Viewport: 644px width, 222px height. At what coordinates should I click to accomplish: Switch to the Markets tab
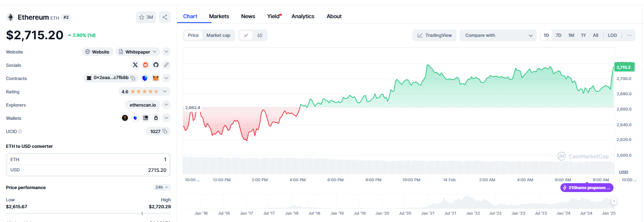coord(219,16)
